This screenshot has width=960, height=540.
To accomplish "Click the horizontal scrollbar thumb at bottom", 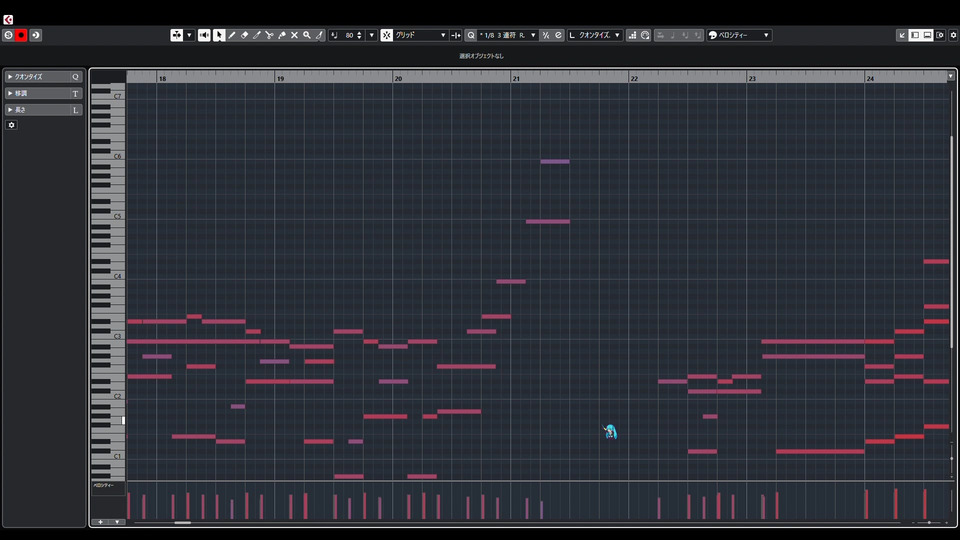I will [x=182, y=523].
